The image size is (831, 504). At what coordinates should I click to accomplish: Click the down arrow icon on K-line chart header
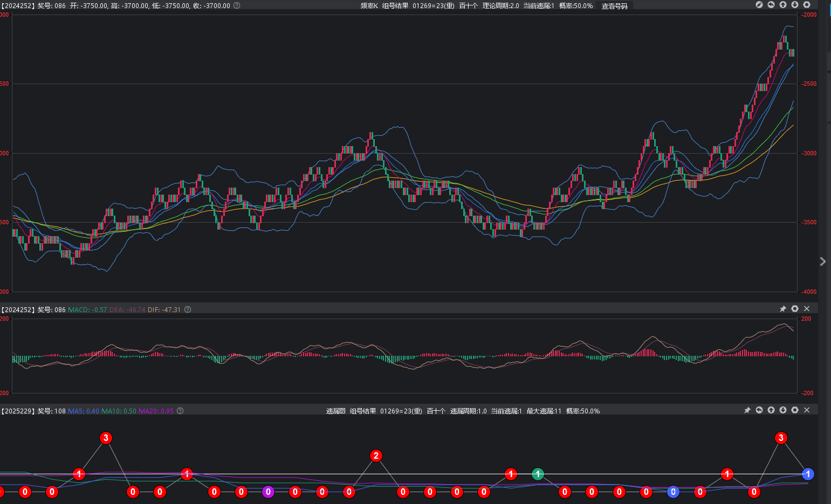click(795, 5)
